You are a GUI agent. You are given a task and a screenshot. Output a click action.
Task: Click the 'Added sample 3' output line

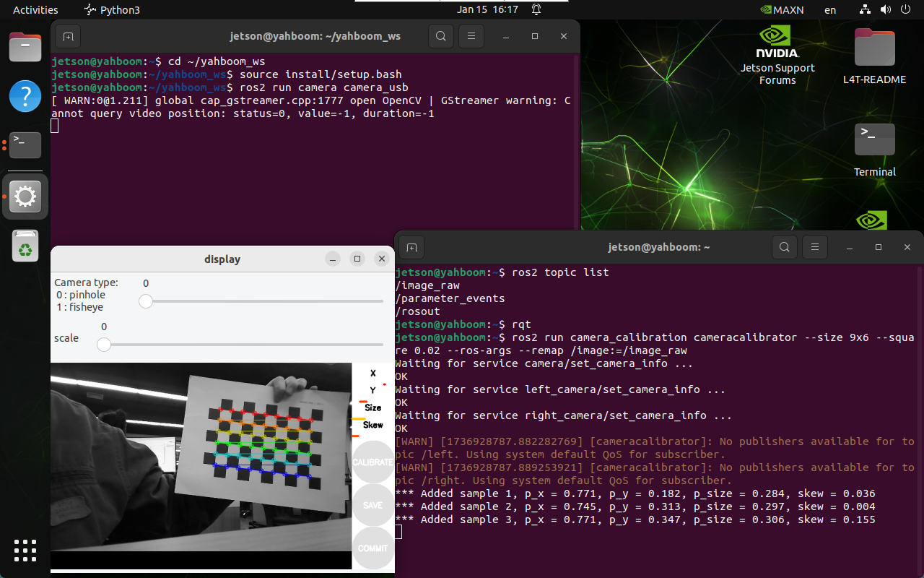pos(635,519)
